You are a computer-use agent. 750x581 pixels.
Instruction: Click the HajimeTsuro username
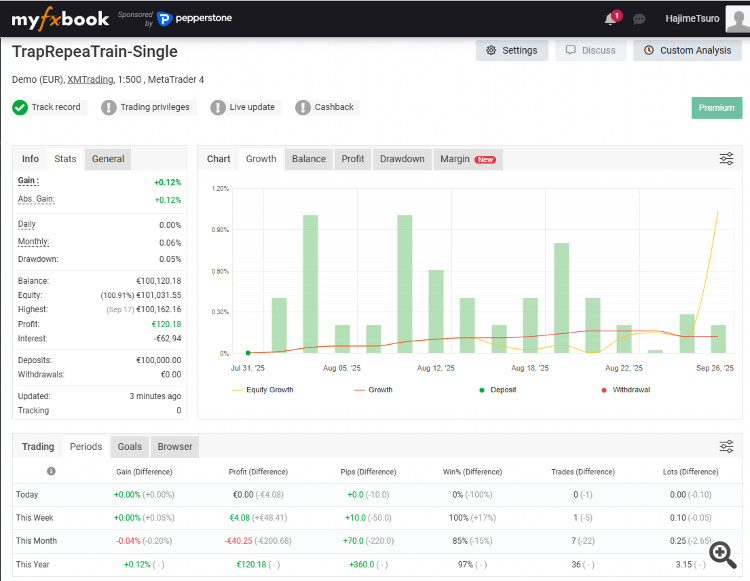tap(692, 19)
